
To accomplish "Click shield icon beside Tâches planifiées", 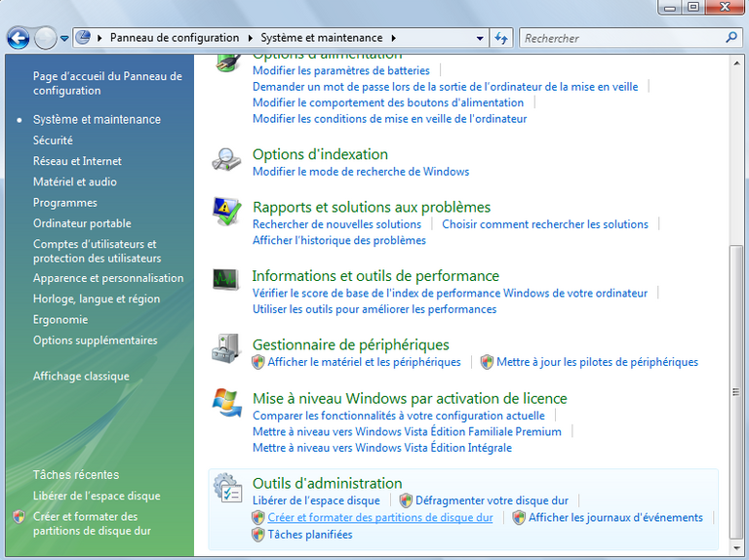I will (x=257, y=535).
